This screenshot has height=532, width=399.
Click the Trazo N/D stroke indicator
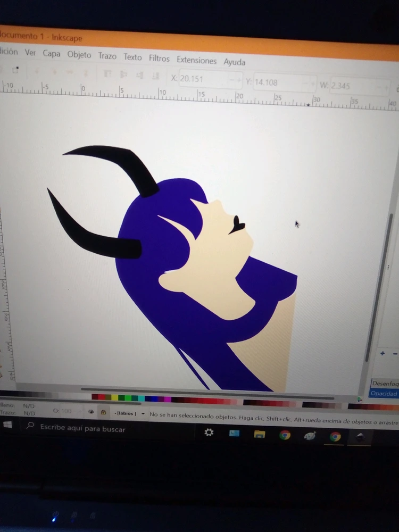pyautogui.click(x=29, y=413)
